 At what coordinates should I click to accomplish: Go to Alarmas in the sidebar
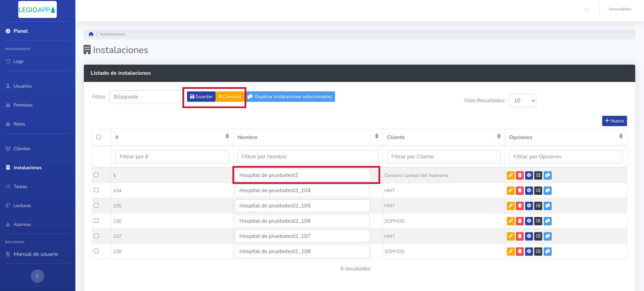[22, 224]
